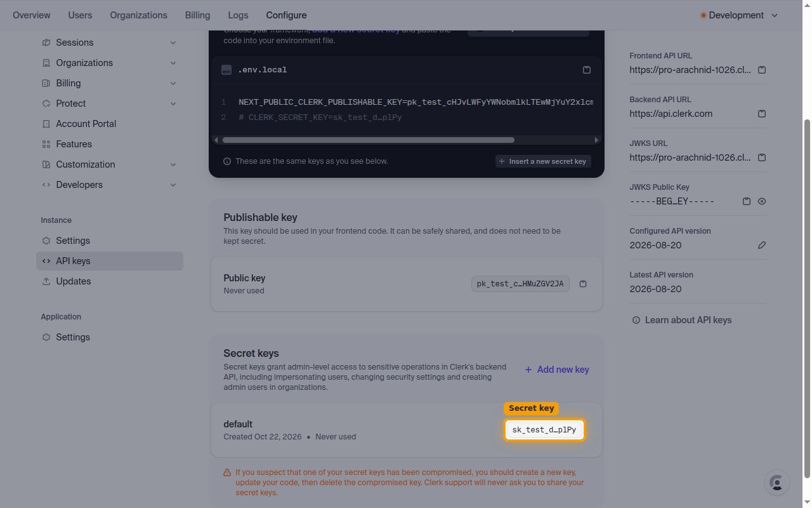Click Insert a new secret key
Viewport: 812px width, 508px height.
tap(543, 161)
